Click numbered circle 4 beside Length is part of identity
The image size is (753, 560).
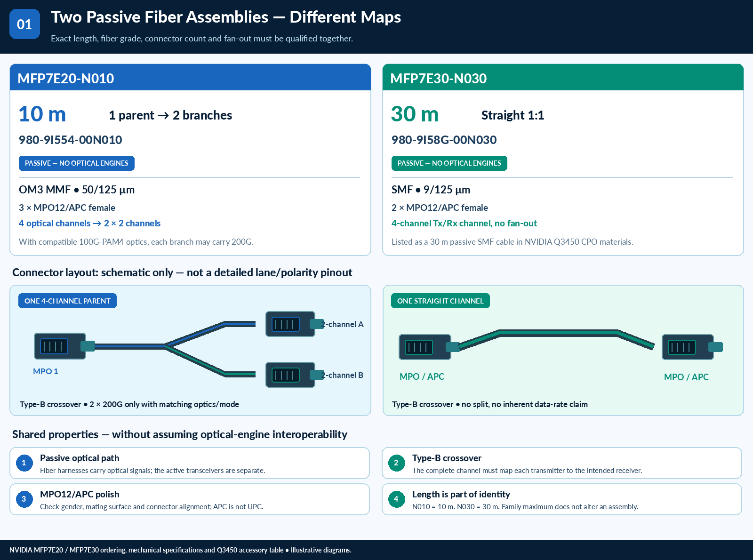click(x=396, y=499)
